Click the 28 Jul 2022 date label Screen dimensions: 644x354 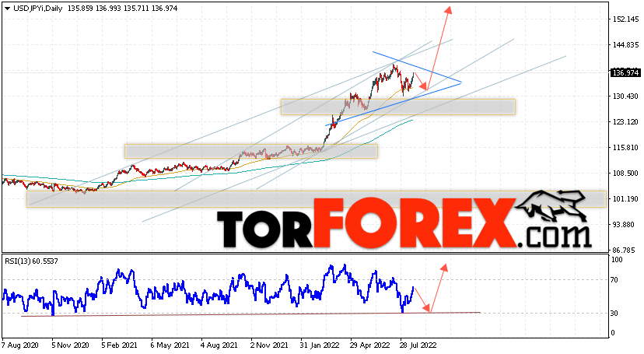point(418,345)
